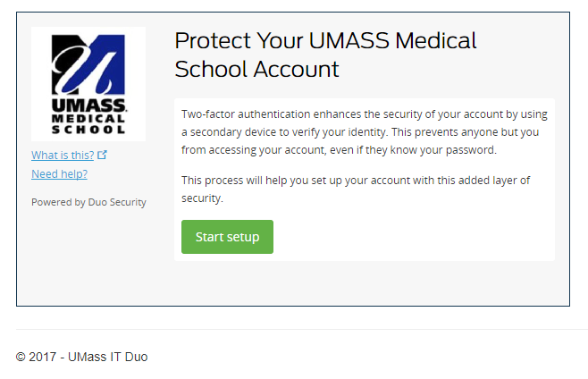This screenshot has width=588, height=379.
Task: Click the 'Powered by Duo Security' text
Action: click(x=88, y=202)
